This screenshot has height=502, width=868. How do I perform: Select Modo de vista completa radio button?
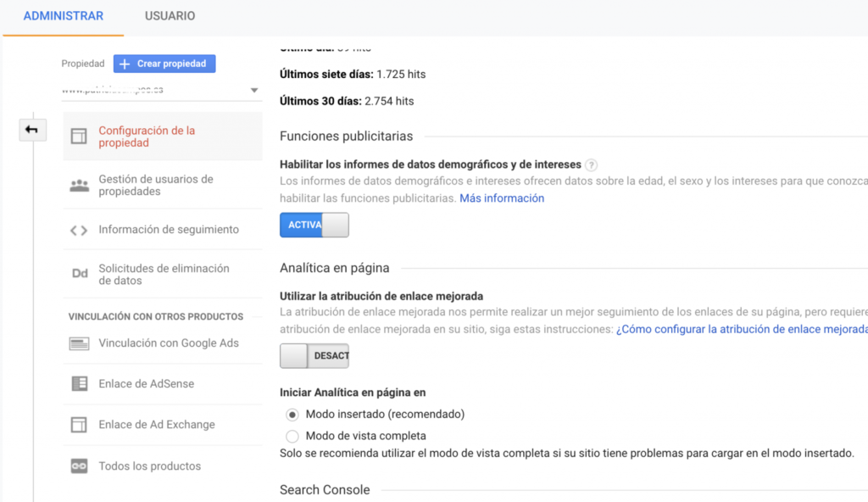(292, 437)
